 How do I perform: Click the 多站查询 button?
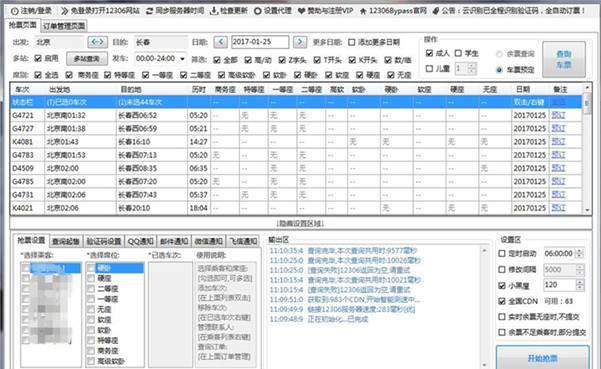(86, 59)
